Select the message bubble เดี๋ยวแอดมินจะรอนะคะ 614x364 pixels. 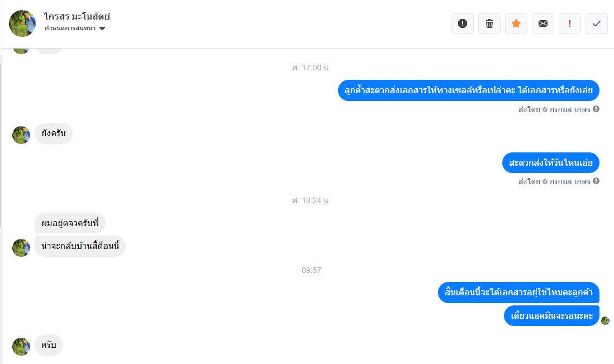(x=552, y=316)
